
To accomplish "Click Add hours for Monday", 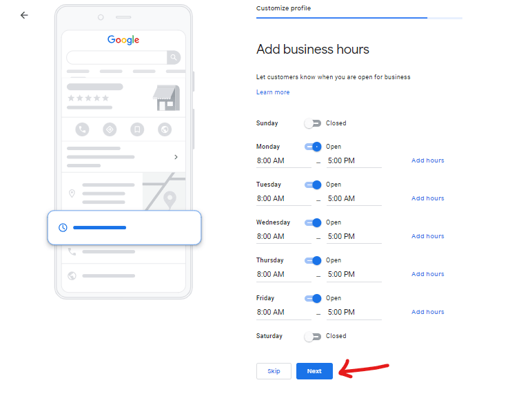I will click(x=427, y=160).
